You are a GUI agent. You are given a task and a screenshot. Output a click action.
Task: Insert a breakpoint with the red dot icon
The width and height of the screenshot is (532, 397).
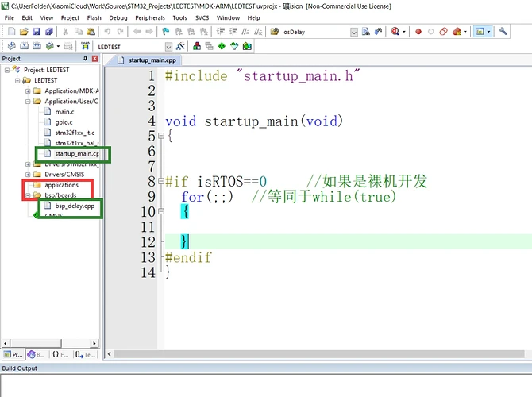pos(417,32)
